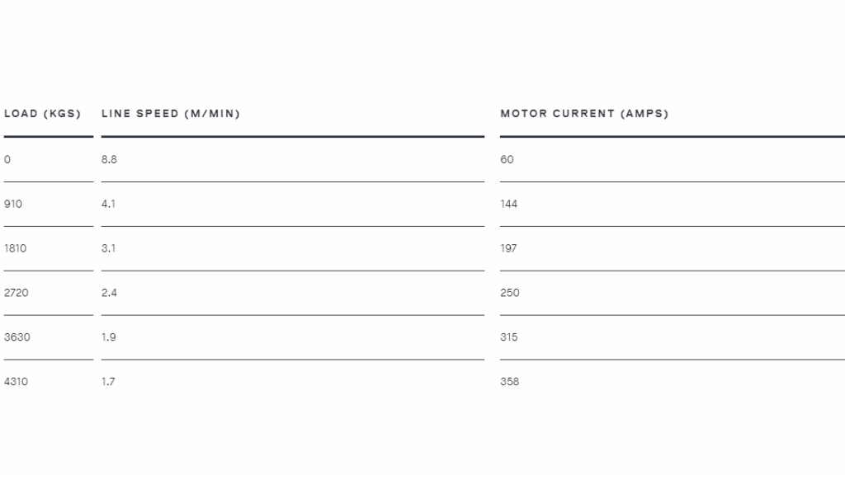Click the 358 amps motor current value
The height and width of the screenshot is (504, 845).
pos(510,382)
